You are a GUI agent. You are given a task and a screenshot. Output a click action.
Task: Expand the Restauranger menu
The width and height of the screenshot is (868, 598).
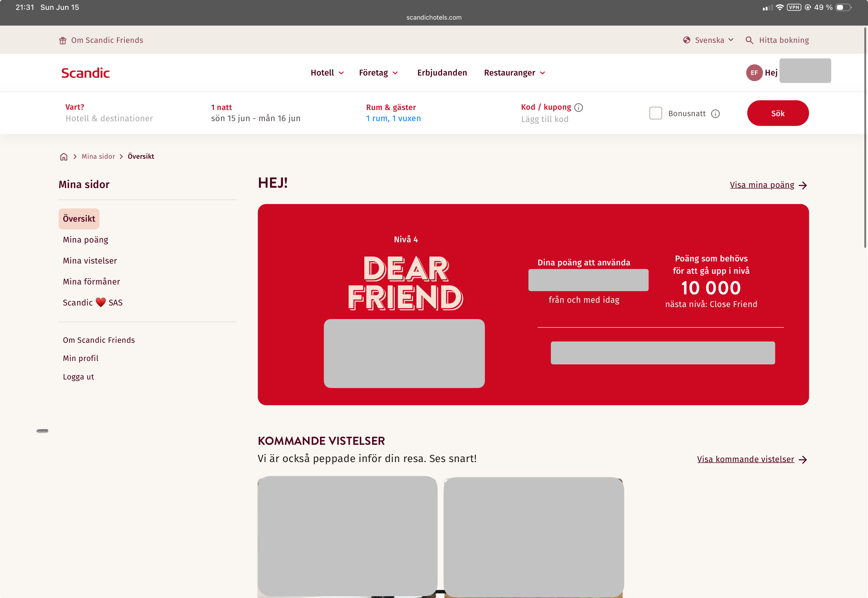(514, 73)
